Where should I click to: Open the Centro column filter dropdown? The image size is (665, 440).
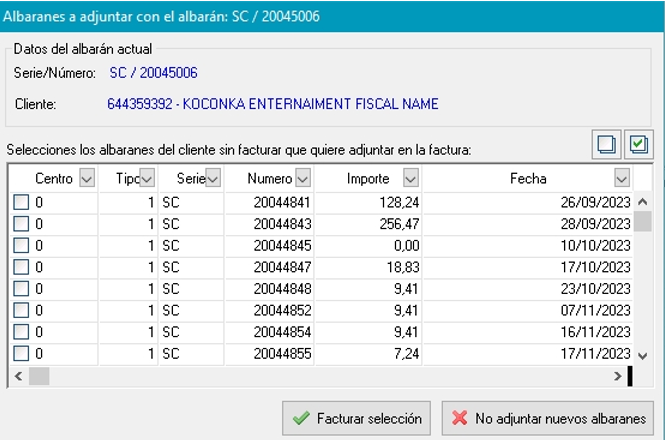point(86,178)
